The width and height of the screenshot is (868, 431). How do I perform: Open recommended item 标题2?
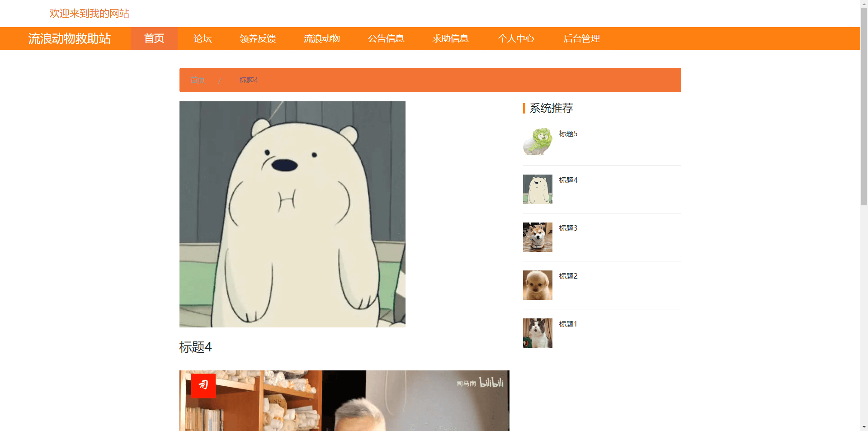click(x=568, y=276)
